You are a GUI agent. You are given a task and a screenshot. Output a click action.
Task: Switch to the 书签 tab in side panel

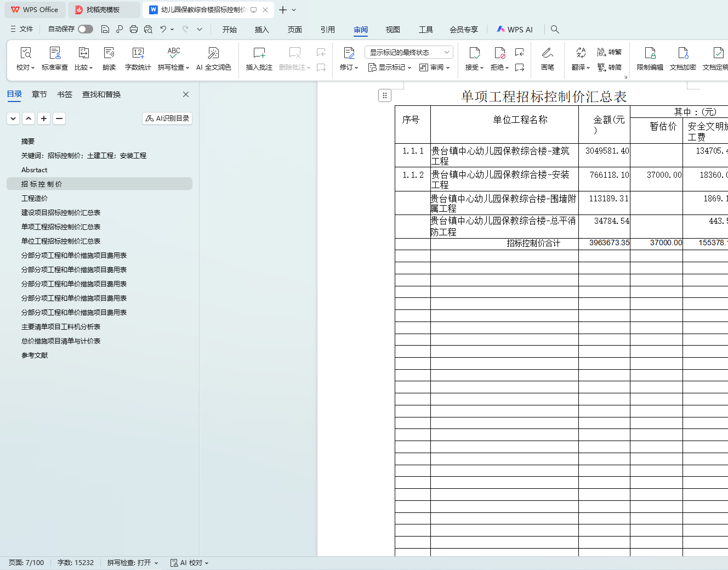click(x=64, y=94)
